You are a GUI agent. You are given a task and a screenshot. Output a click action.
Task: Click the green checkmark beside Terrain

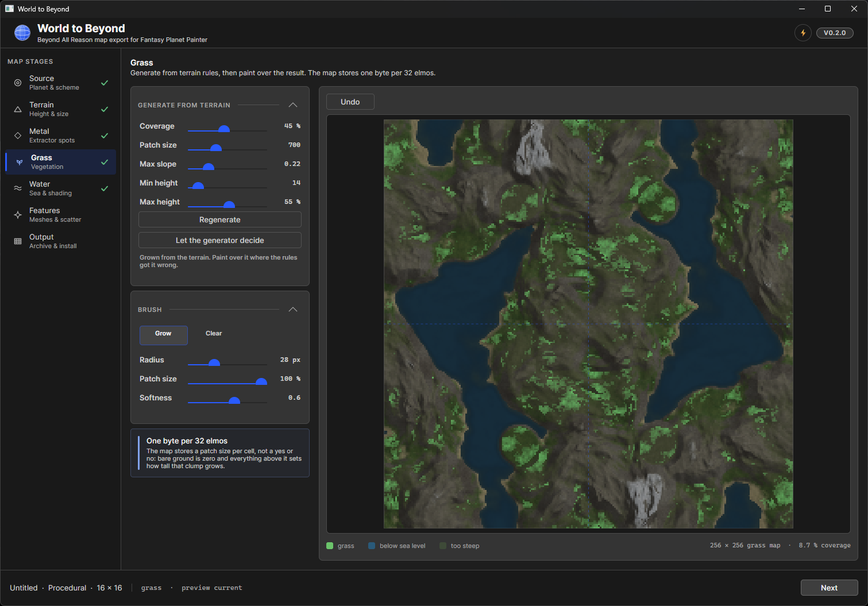(x=105, y=109)
